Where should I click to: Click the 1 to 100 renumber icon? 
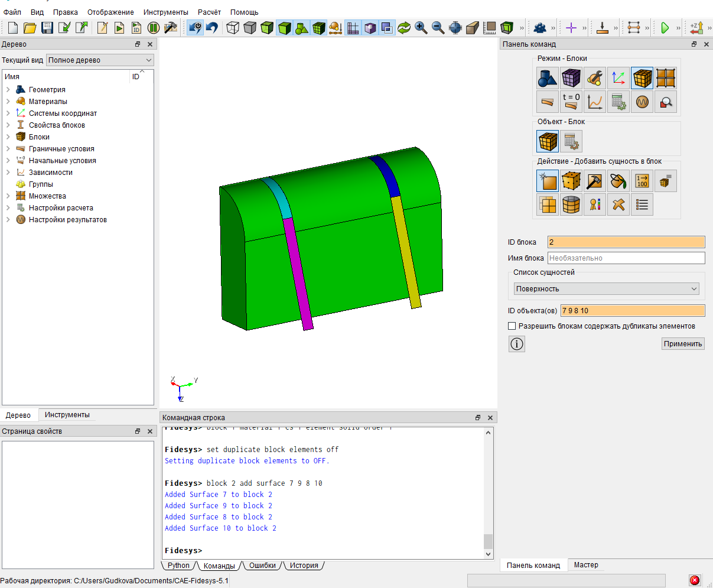642,181
